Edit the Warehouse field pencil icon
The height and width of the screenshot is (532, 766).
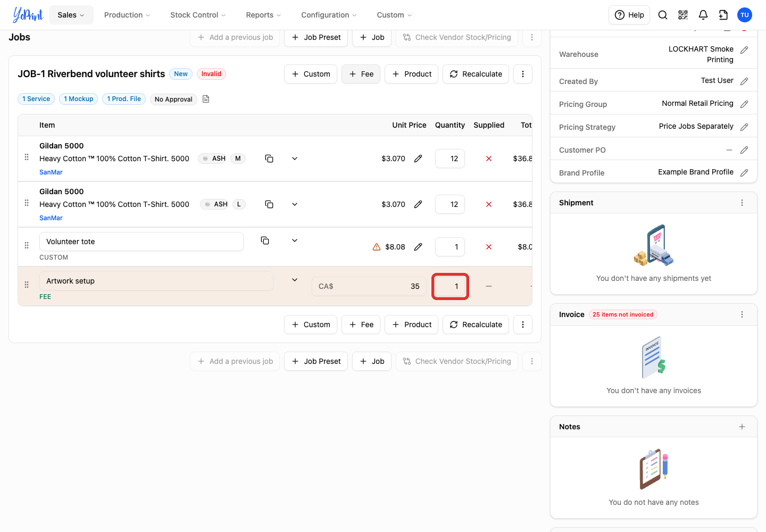pos(744,50)
